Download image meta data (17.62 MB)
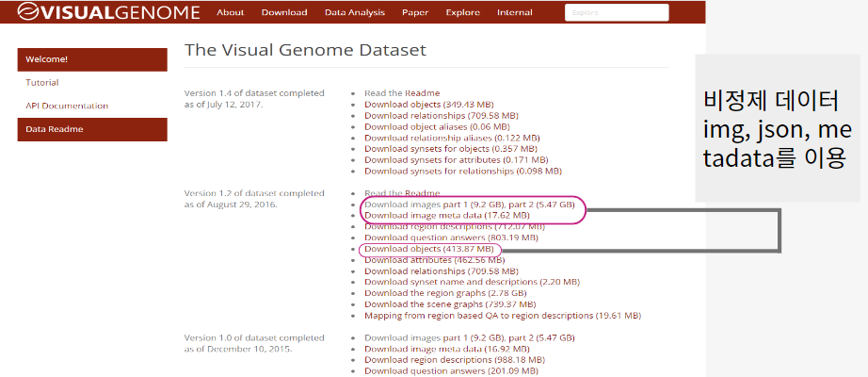This screenshot has height=377, width=868. [447, 215]
